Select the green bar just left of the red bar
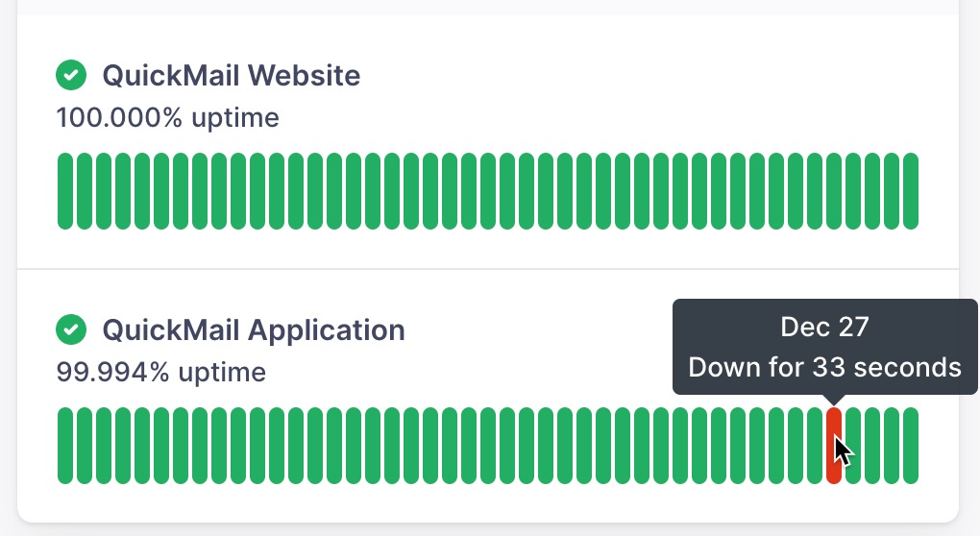 (815, 446)
